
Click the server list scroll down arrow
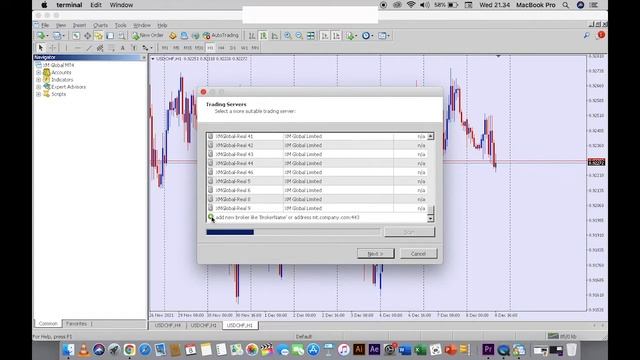[430, 218]
